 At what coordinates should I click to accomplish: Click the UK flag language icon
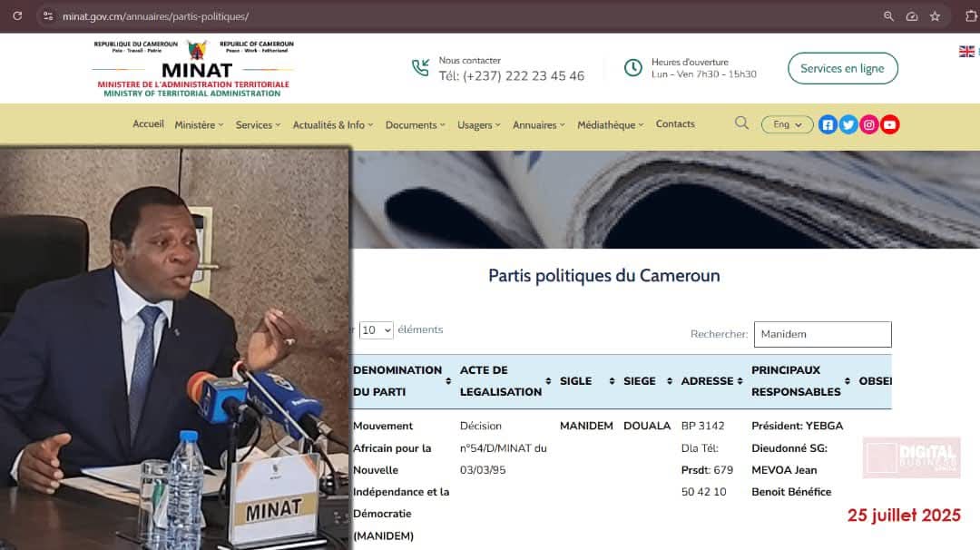966,51
